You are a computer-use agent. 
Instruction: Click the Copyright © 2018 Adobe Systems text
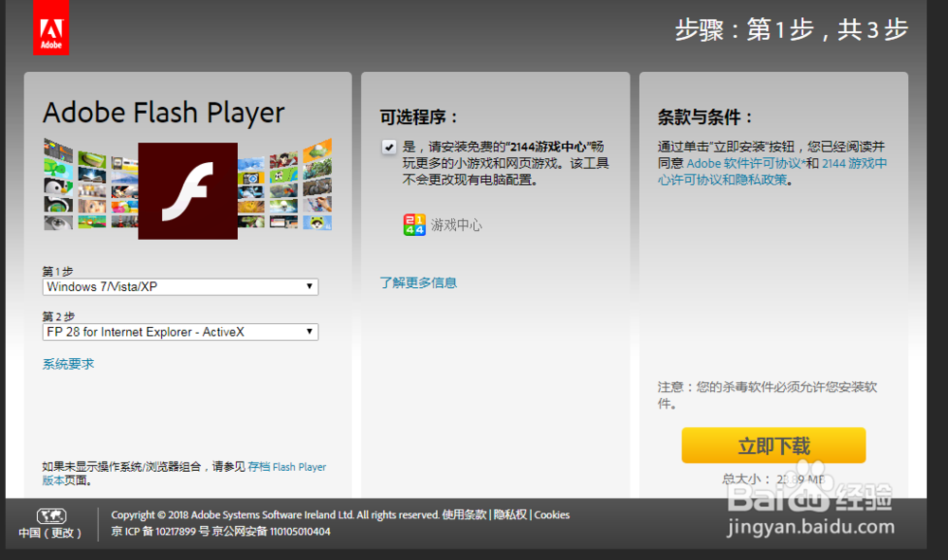tap(275, 515)
